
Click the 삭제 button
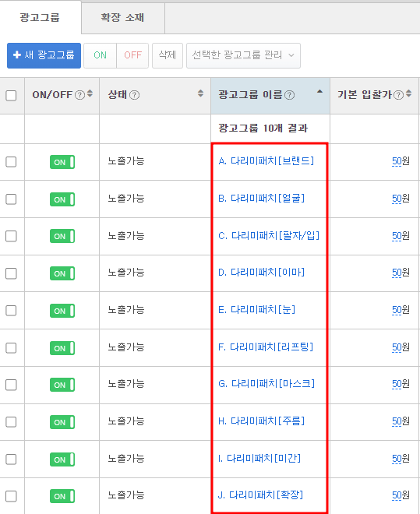tap(168, 55)
